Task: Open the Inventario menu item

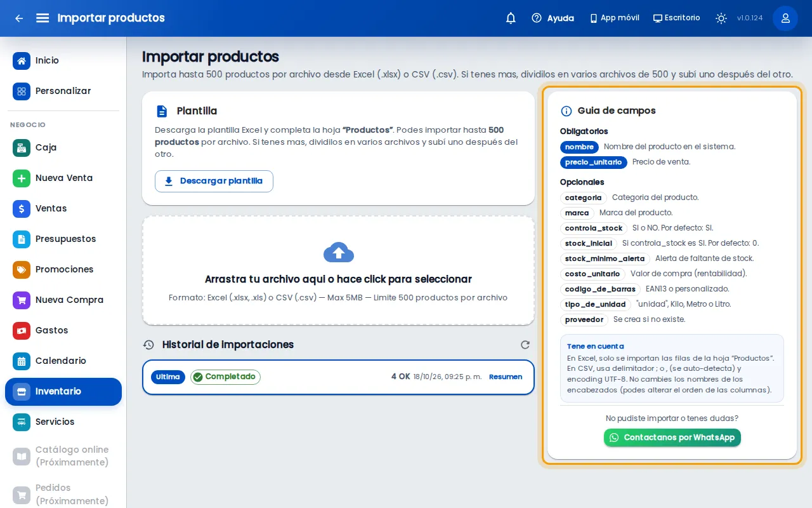Action: (63, 392)
